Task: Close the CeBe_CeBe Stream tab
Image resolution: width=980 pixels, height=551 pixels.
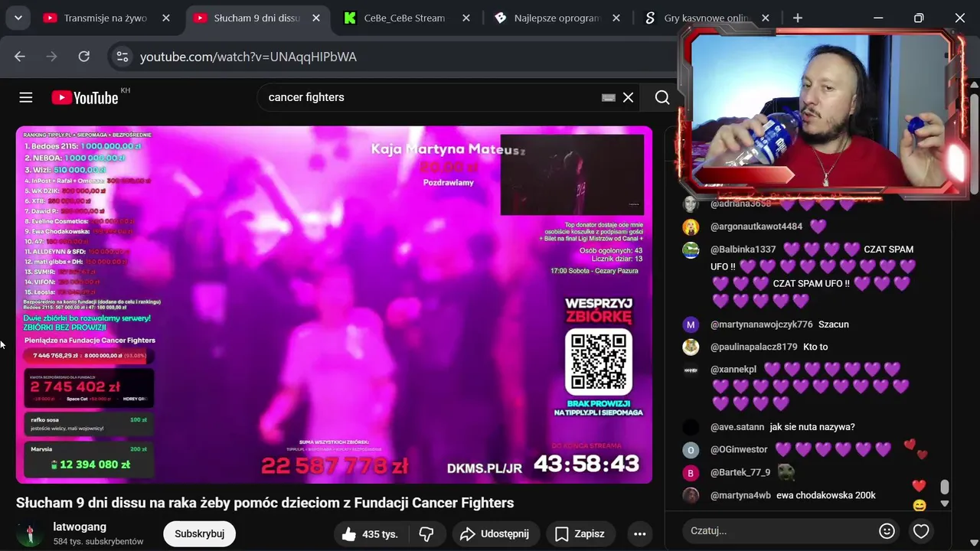Action: pos(466,18)
